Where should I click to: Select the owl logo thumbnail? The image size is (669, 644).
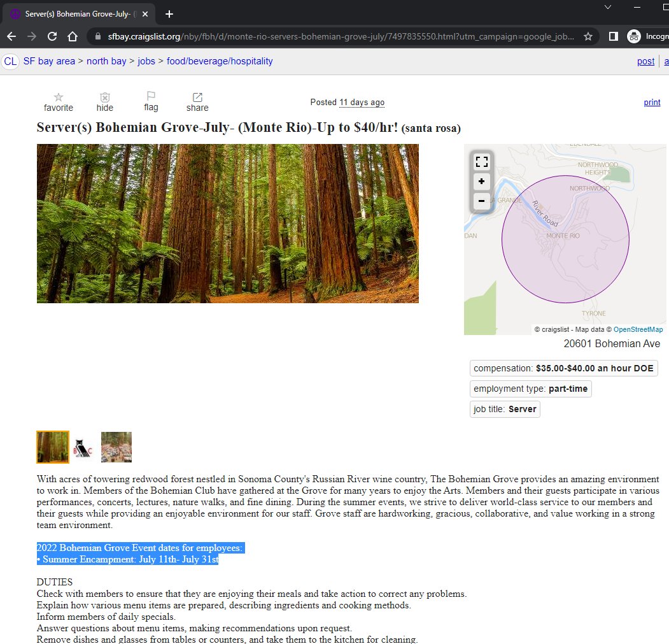[x=83, y=448]
